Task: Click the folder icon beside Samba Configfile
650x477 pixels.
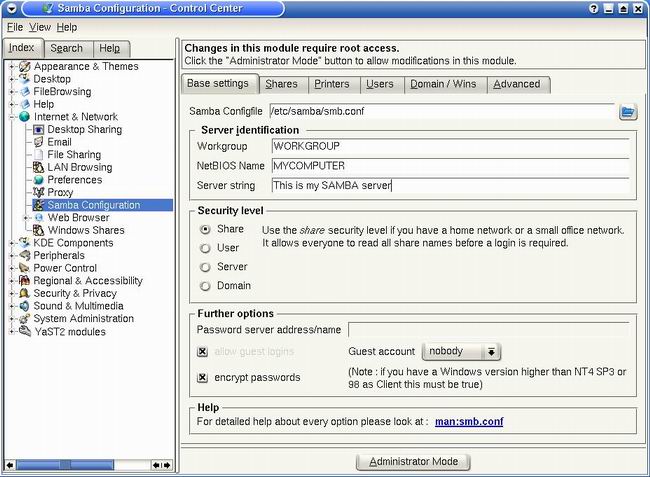Action: click(627, 111)
